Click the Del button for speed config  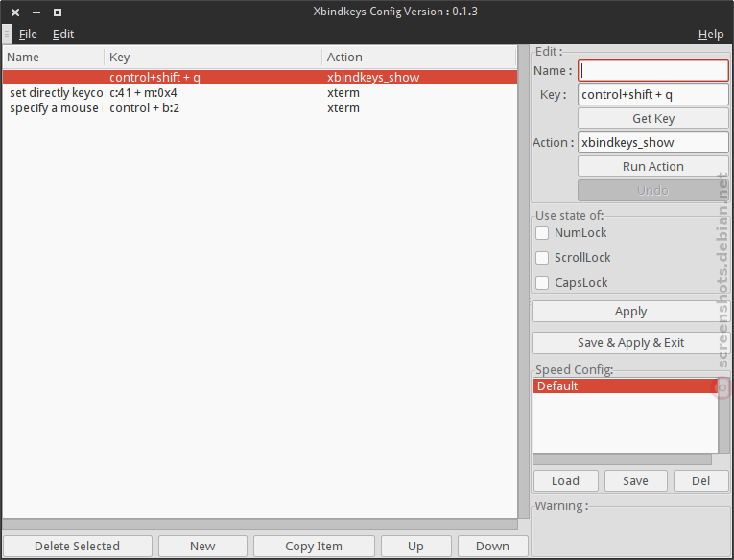(700, 481)
